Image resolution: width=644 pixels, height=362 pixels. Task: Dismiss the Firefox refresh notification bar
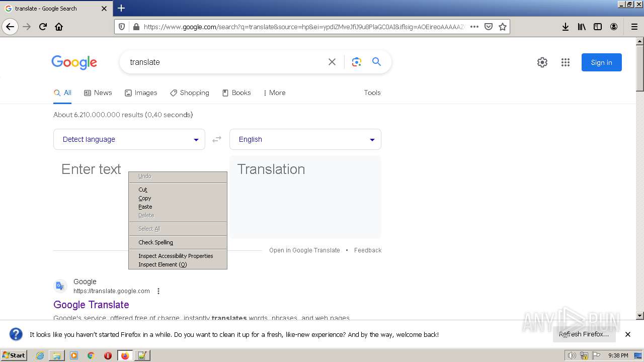[x=628, y=334]
